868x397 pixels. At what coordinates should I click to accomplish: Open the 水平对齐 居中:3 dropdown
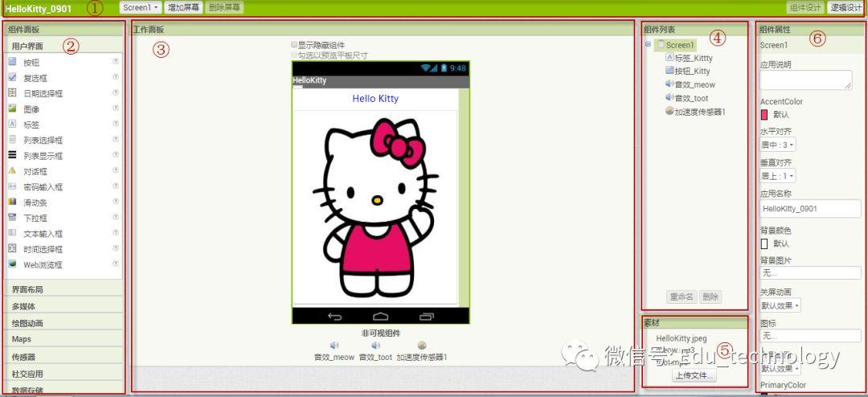(778, 145)
